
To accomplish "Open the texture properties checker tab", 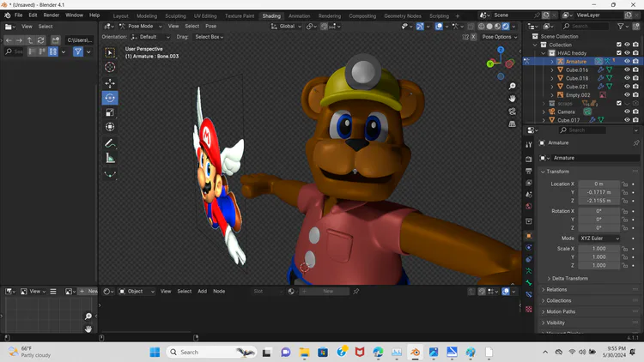I will [x=529, y=309].
